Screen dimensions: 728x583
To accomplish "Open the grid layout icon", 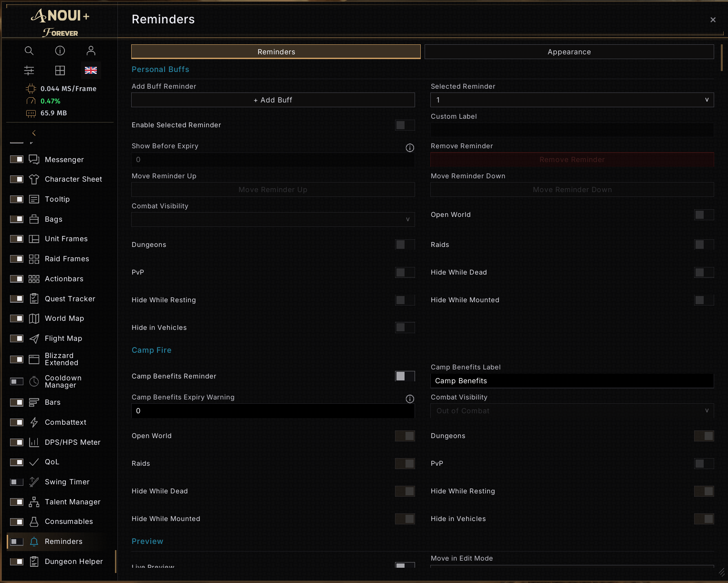I will pos(60,71).
